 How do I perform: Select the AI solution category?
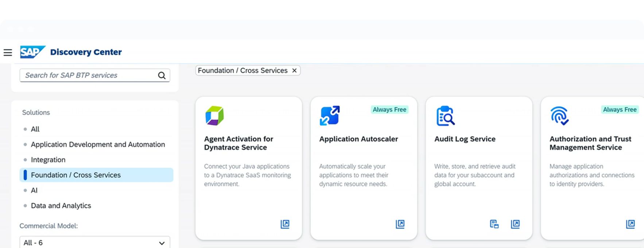pyautogui.click(x=34, y=190)
